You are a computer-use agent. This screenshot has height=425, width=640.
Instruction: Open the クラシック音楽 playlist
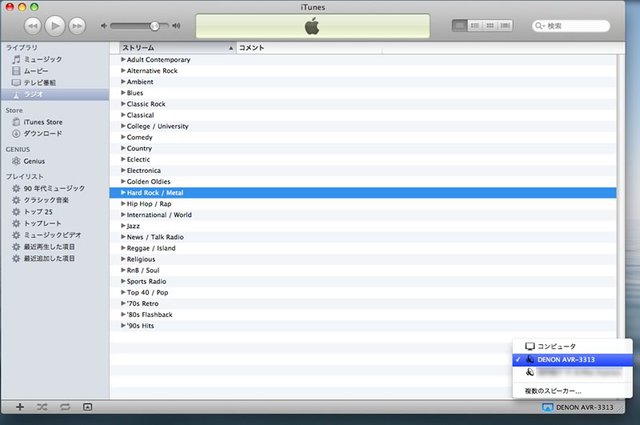click(55, 200)
